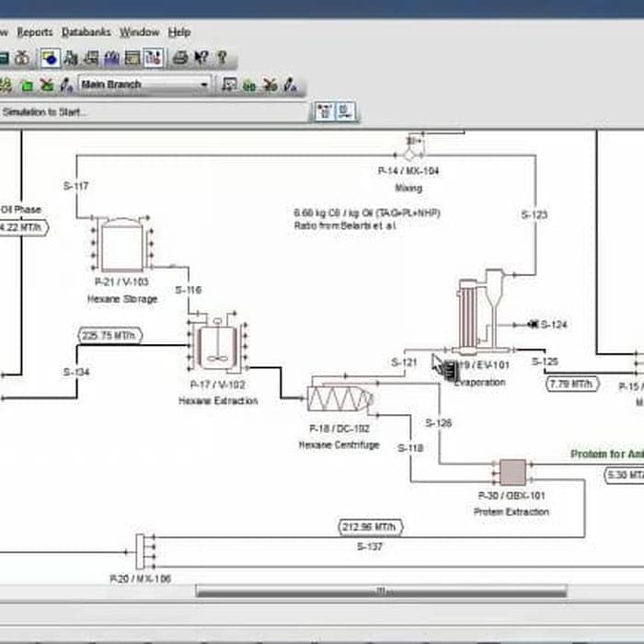Screen dimensions: 644x644
Task: Open the Help menu
Action: (179, 32)
